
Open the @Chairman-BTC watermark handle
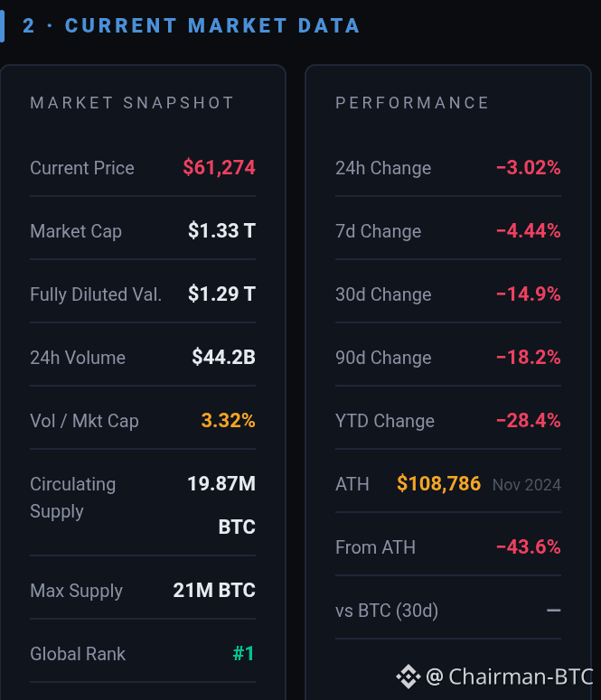click(x=510, y=677)
